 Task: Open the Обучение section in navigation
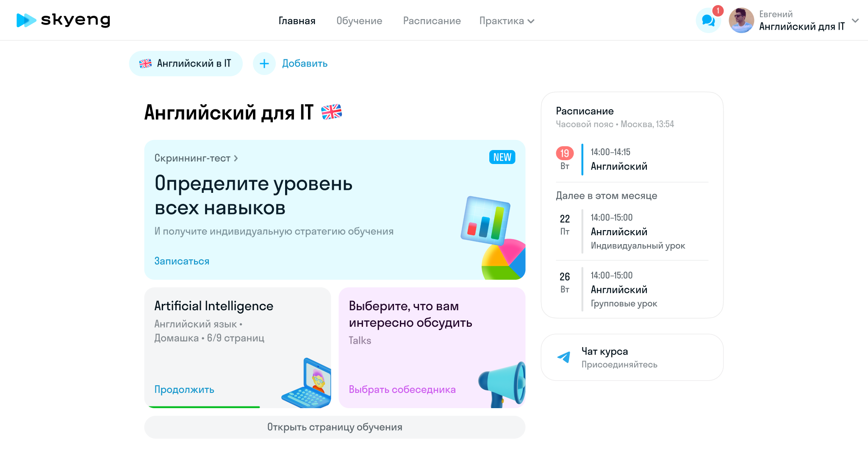(359, 20)
